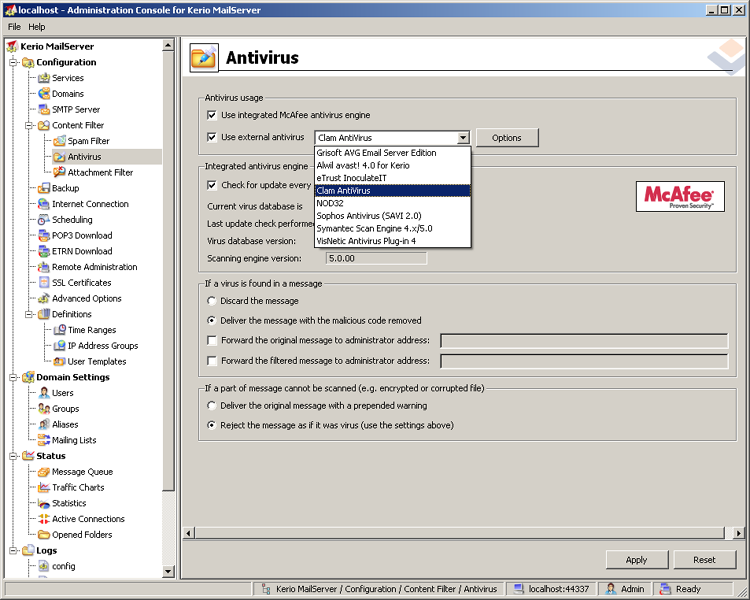This screenshot has width=750, height=600.
Task: Collapse the Logs tree node
Action: (x=13, y=551)
